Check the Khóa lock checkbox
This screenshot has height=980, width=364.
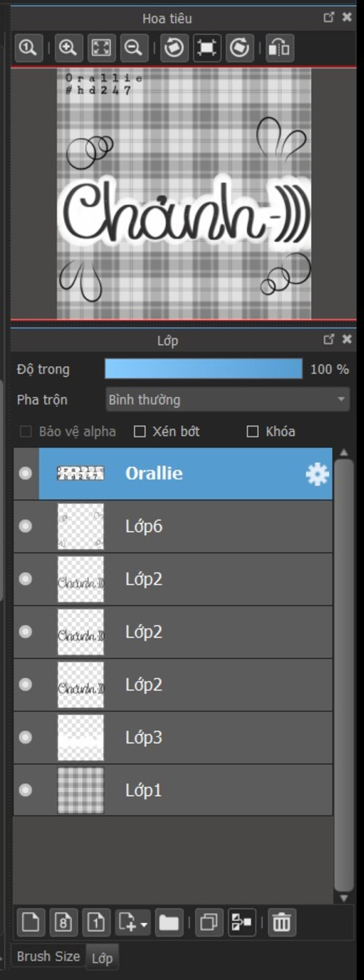pos(253,431)
